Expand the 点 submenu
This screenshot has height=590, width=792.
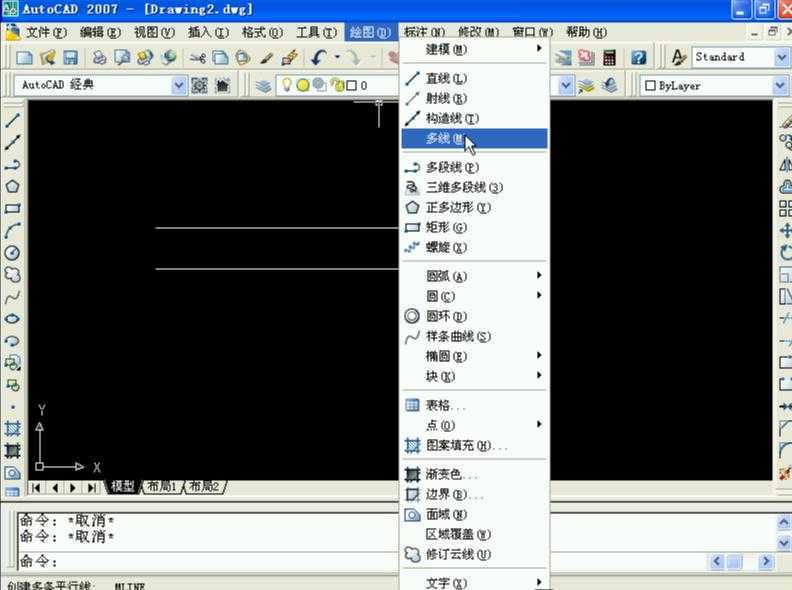[474, 425]
